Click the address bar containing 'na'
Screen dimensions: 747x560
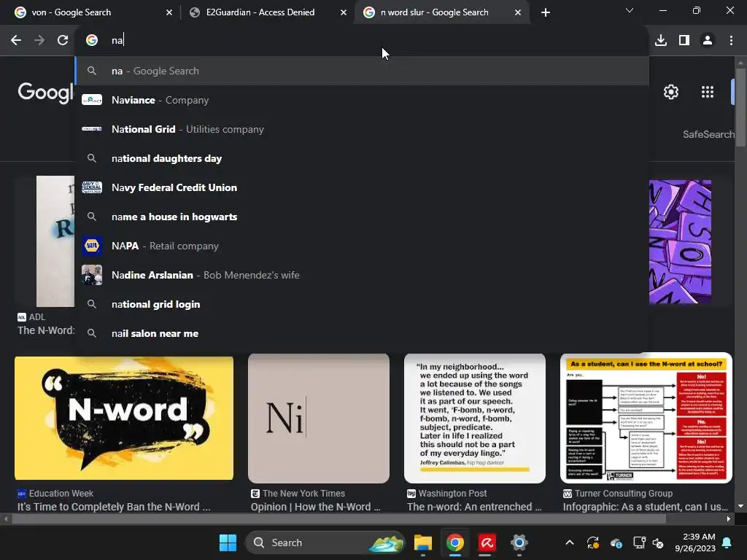pyautogui.click(x=362, y=41)
